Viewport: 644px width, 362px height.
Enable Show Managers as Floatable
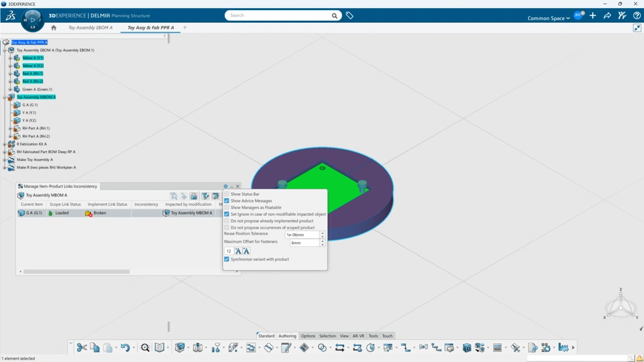tap(227, 207)
